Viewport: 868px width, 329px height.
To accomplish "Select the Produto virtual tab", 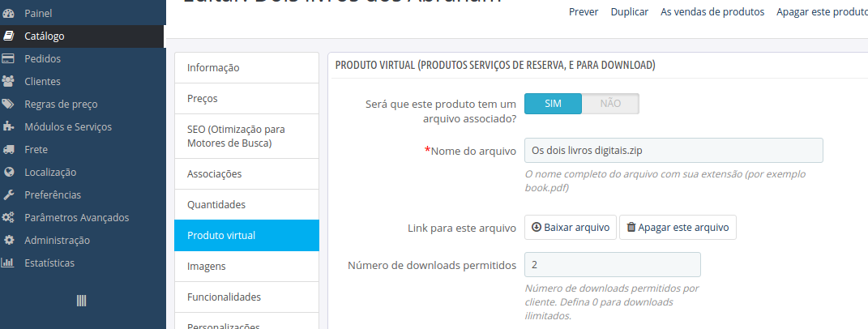I will (247, 235).
